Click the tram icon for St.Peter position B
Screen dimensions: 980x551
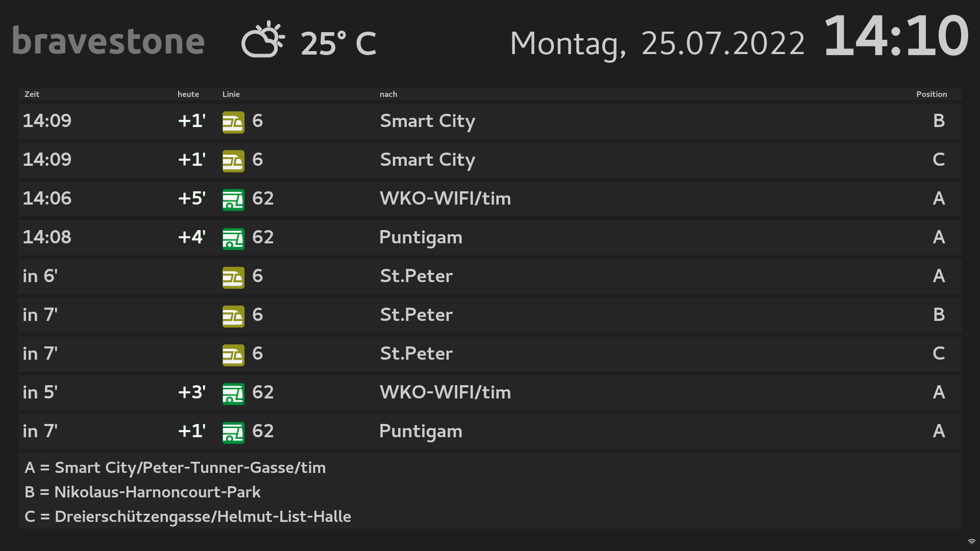pos(233,316)
